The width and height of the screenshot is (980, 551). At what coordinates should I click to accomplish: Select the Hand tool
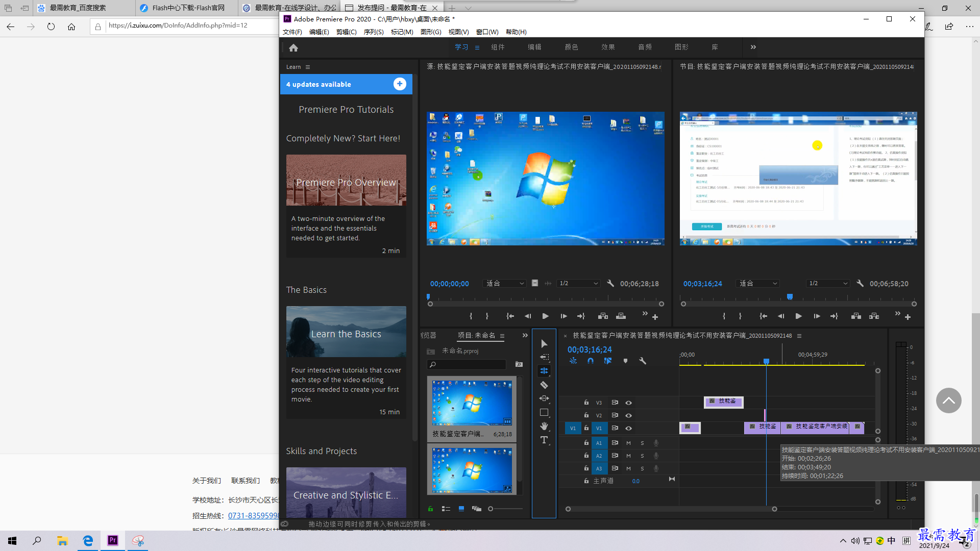pyautogui.click(x=544, y=426)
